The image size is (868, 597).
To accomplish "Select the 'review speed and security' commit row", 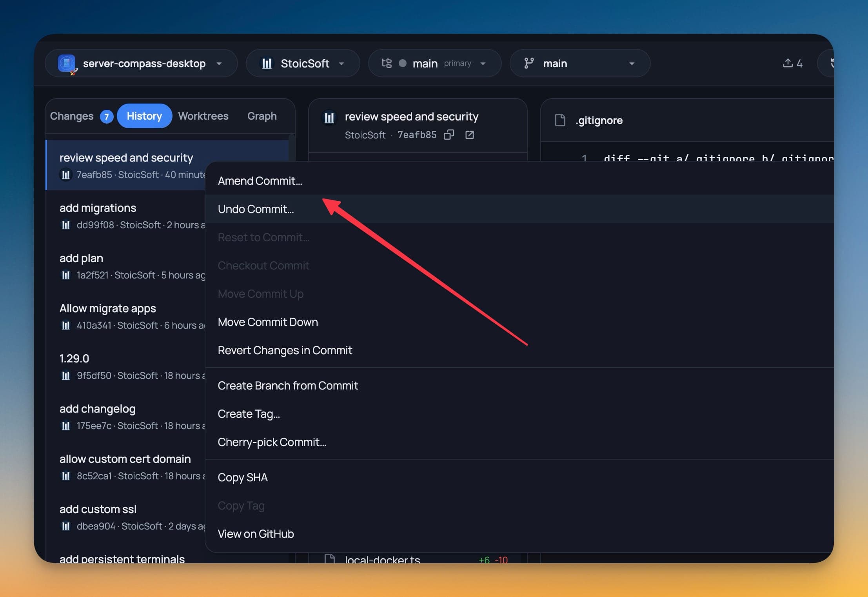I will [167, 165].
